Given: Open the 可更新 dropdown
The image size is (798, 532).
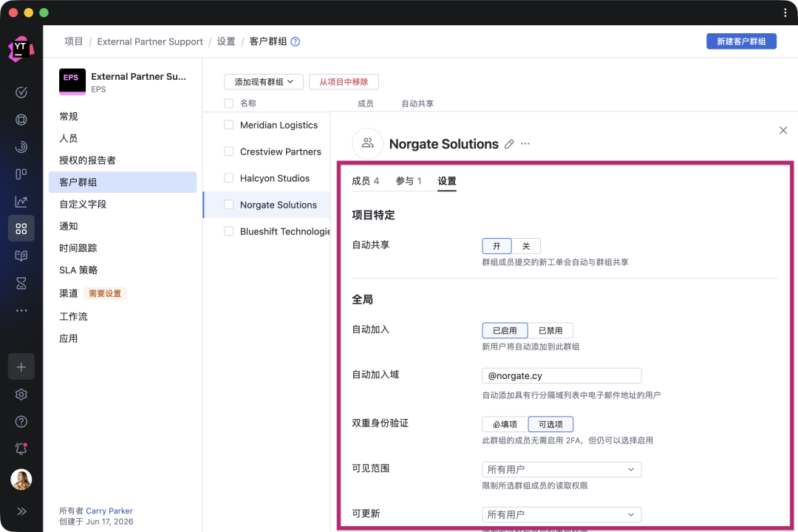Looking at the screenshot, I should point(562,515).
